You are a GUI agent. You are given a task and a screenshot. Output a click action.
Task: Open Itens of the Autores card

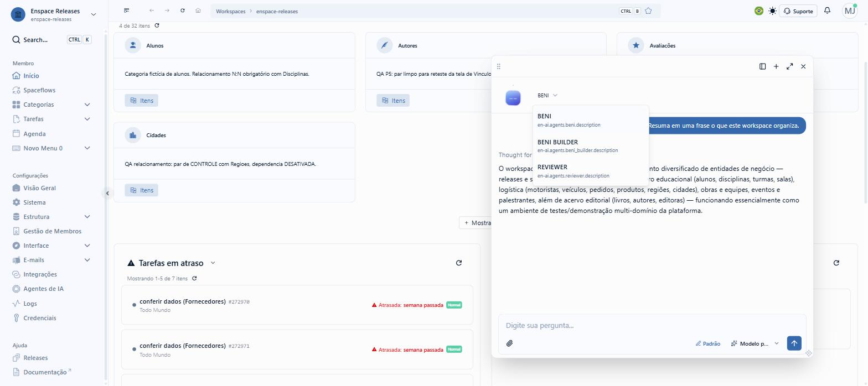click(393, 101)
